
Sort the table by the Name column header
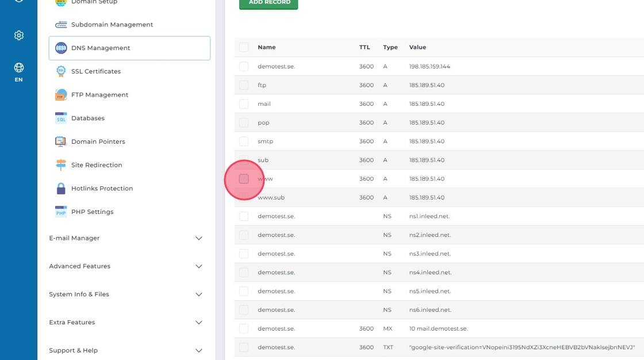tap(267, 47)
